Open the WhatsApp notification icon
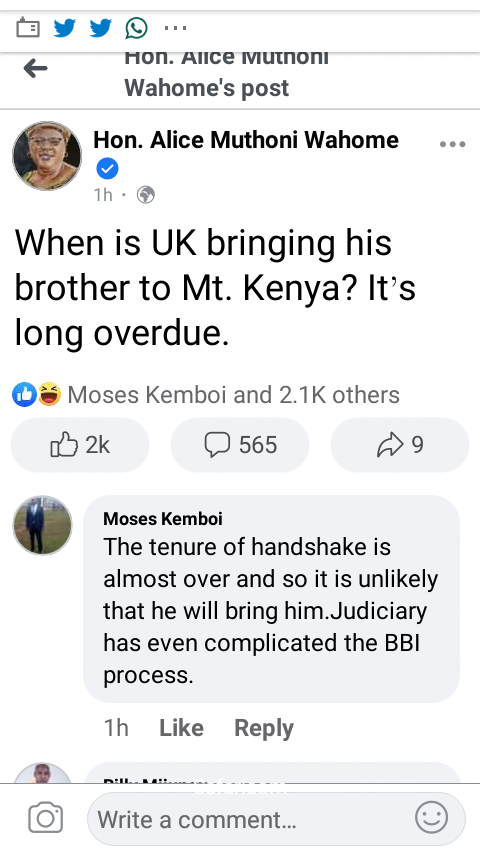Viewport: 480px width, 854px height. point(136,28)
